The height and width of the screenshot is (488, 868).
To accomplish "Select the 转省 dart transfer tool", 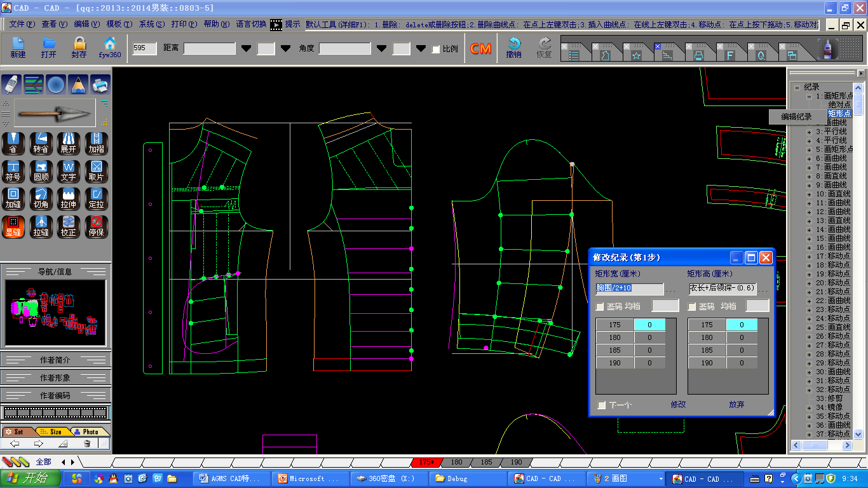I will point(41,143).
